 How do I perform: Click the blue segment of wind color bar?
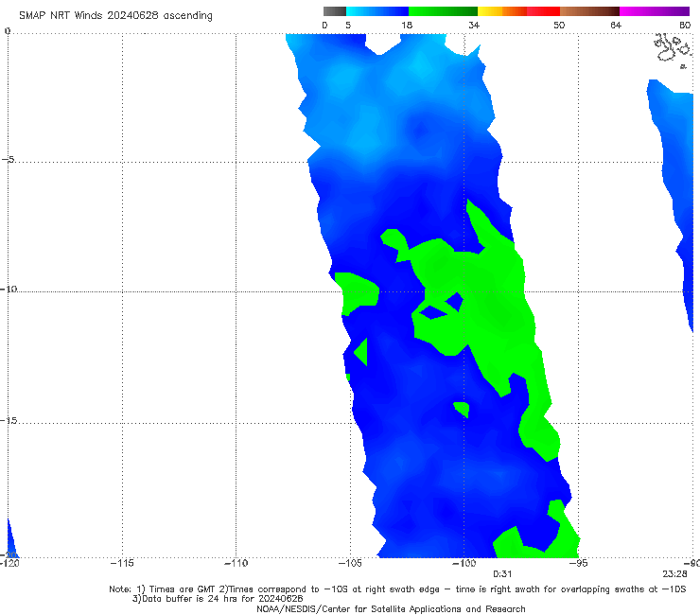pyautogui.click(x=377, y=11)
